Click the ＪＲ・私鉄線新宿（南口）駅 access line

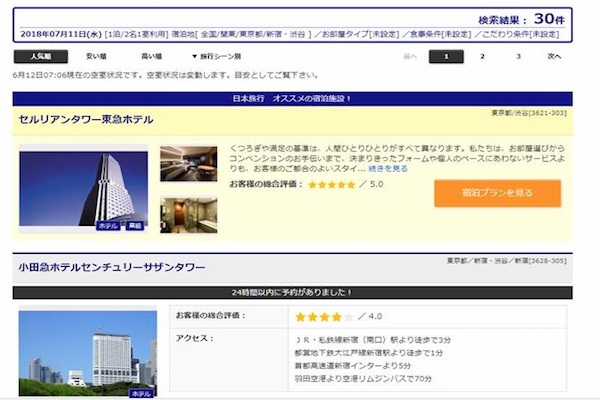tap(373, 340)
